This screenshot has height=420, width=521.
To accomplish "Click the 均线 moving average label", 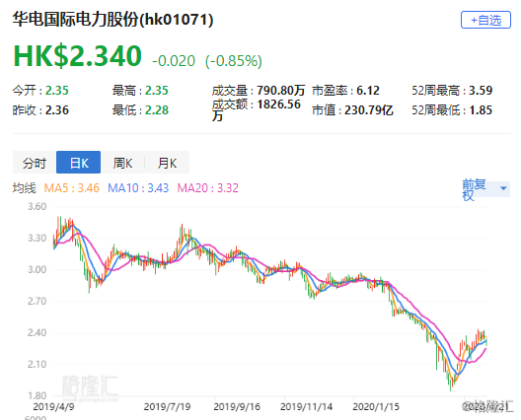I will (25, 188).
